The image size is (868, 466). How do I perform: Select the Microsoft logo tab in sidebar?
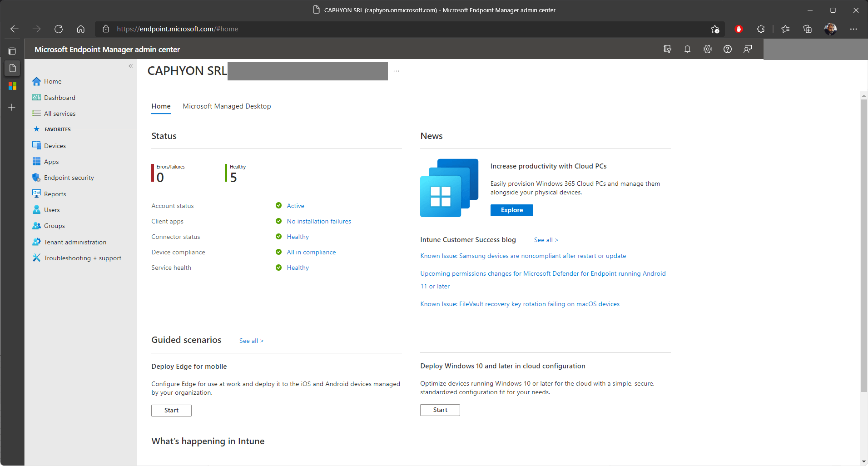pyautogui.click(x=12, y=86)
